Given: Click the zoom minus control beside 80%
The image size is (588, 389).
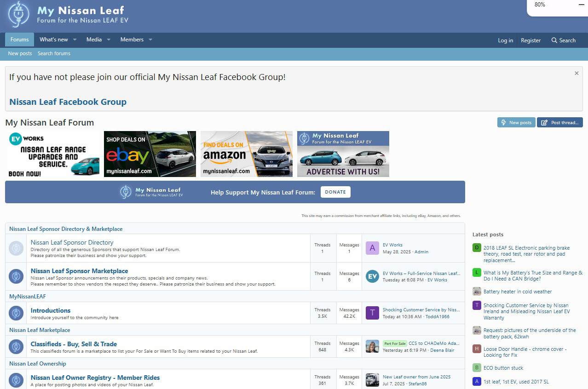Looking at the screenshot, I should (581, 5).
